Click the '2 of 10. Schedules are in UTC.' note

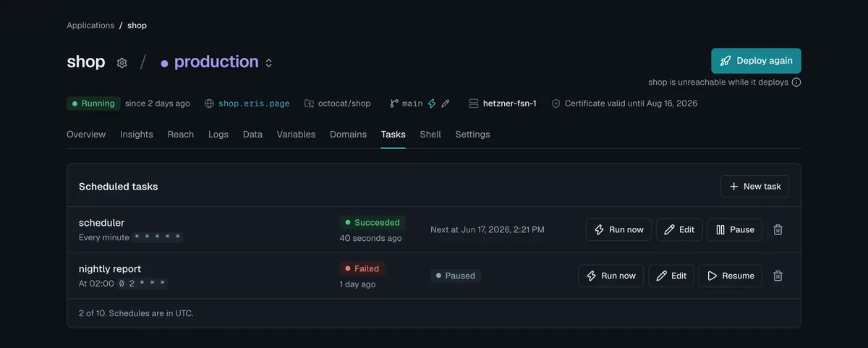[x=136, y=313]
